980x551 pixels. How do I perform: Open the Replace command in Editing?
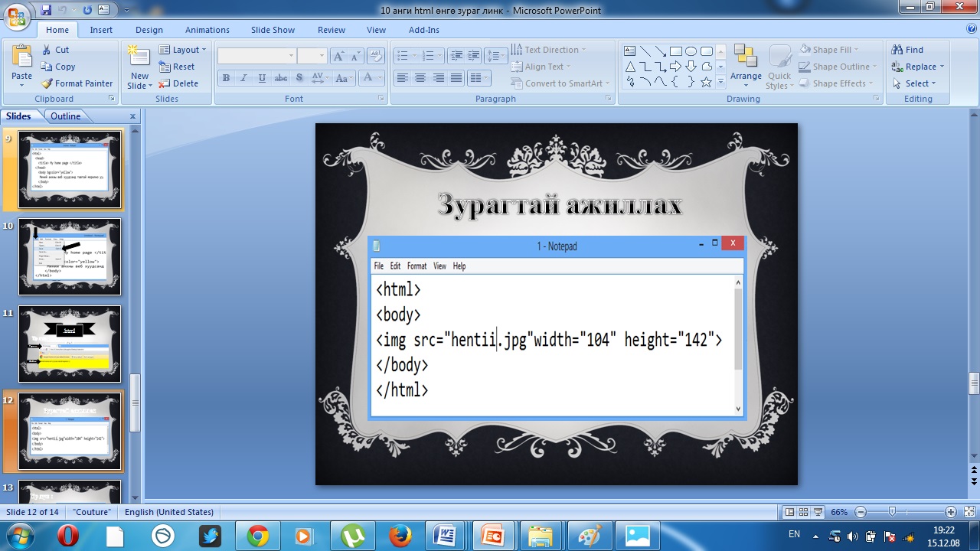918,67
